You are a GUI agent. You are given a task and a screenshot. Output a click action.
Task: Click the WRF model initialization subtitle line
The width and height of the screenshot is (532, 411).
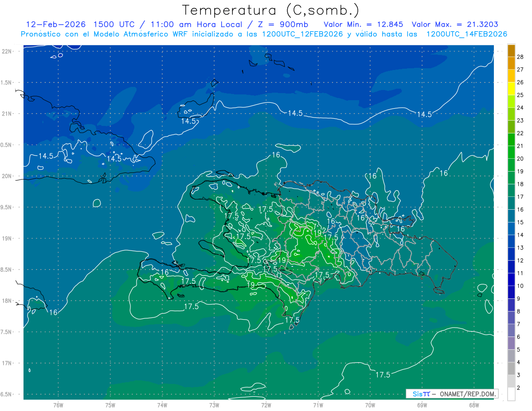point(264,34)
